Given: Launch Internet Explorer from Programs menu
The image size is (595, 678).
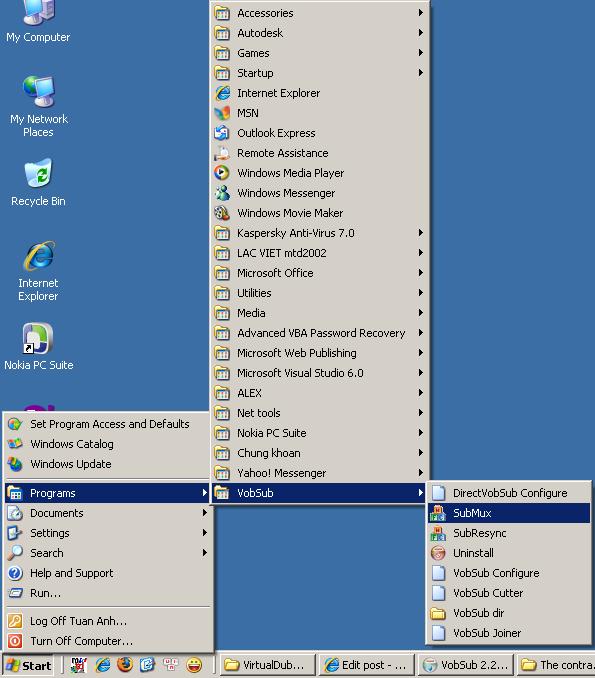Looking at the screenshot, I should [320, 93].
